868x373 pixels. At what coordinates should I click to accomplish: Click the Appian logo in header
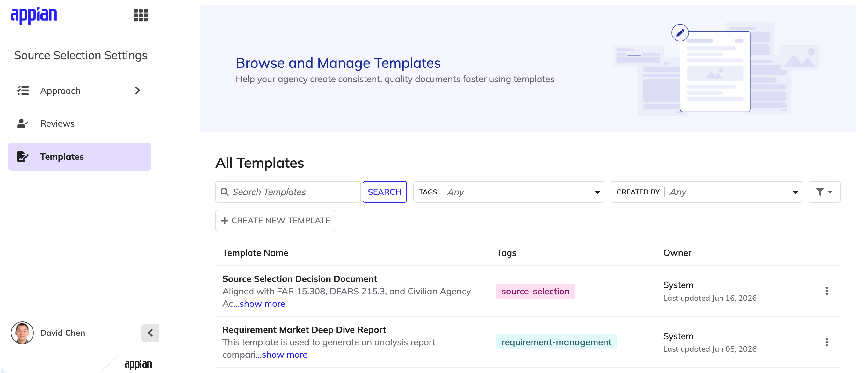(34, 15)
